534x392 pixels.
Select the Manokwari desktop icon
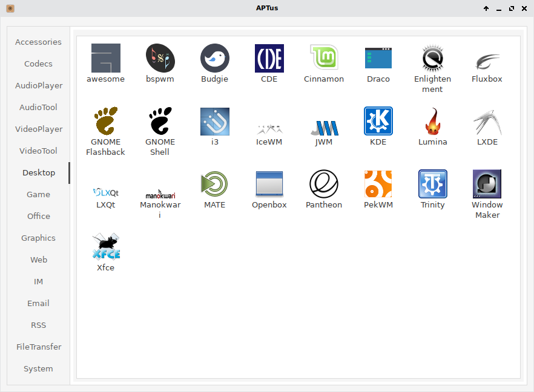click(160, 194)
